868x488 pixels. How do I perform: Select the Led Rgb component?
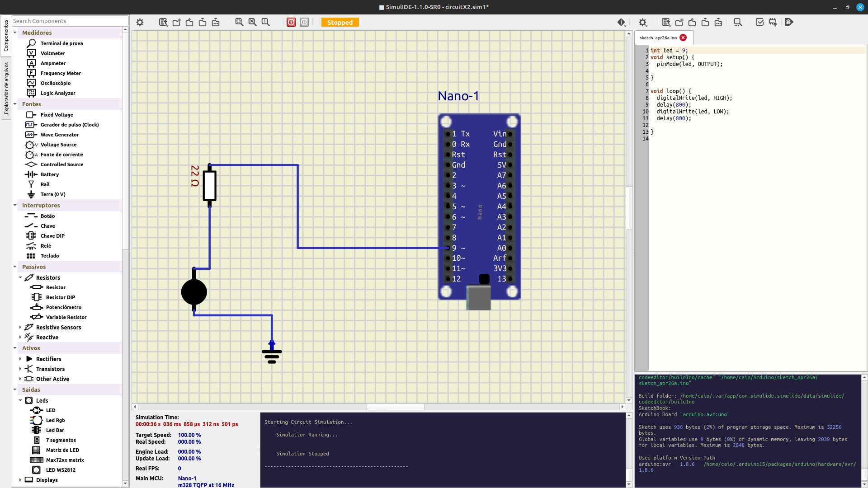pos(55,420)
